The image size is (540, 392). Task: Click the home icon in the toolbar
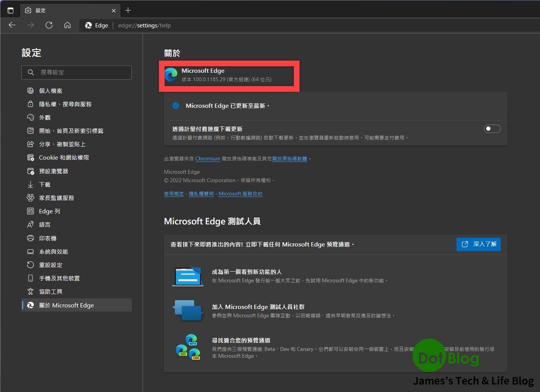pyautogui.click(x=67, y=25)
